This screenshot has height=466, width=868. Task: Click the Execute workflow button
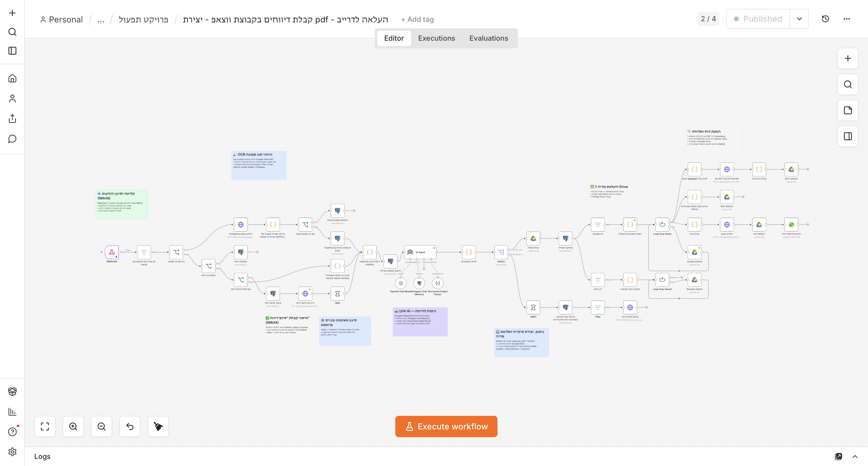pos(446,426)
